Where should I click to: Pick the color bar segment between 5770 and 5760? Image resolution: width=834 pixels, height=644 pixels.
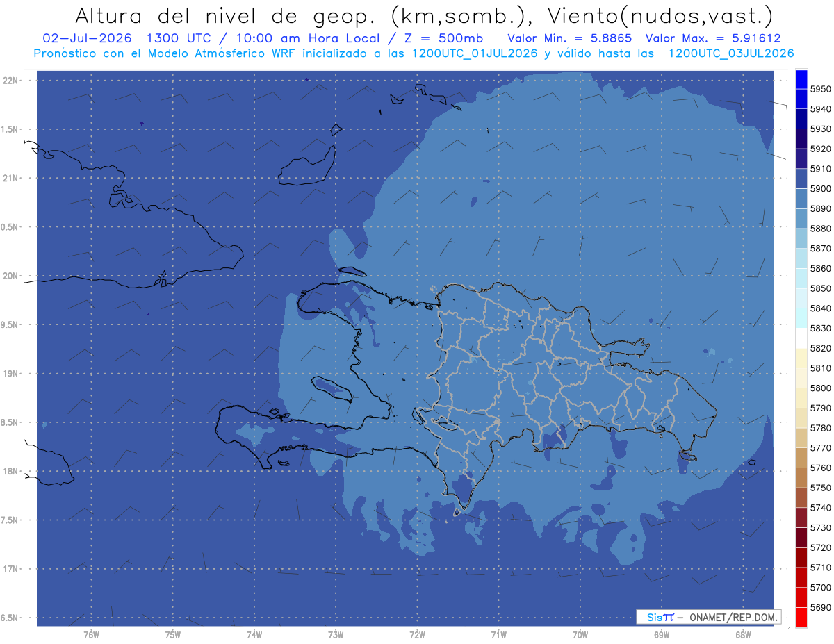(x=801, y=458)
